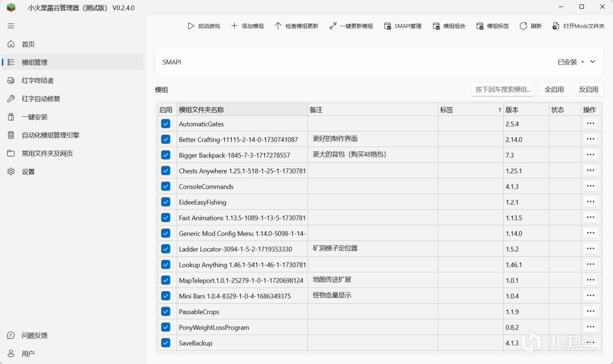Uncheck the Chests Anywhere mod
613x364 pixels.
coord(166,171)
